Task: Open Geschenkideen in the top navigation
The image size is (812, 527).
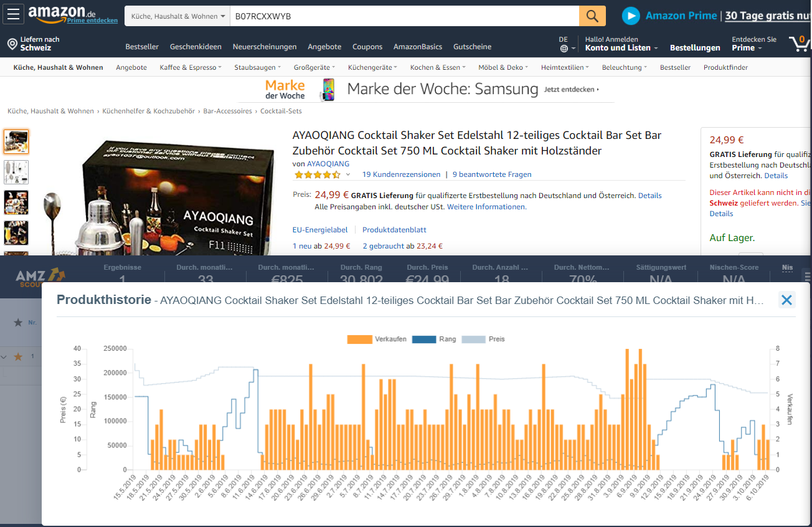Action: 196,47
